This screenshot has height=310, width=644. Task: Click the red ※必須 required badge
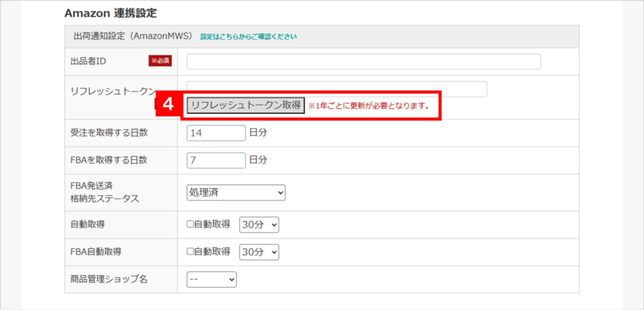click(160, 61)
